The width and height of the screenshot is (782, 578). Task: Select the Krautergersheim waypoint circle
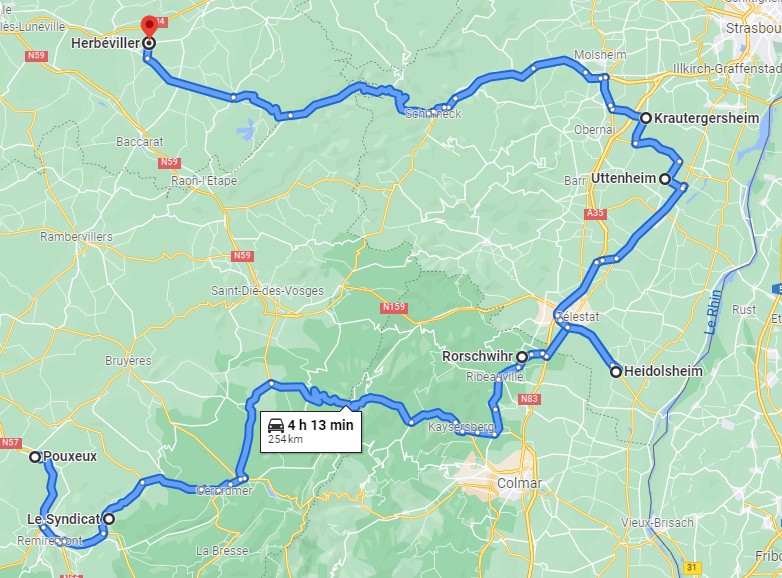click(646, 118)
